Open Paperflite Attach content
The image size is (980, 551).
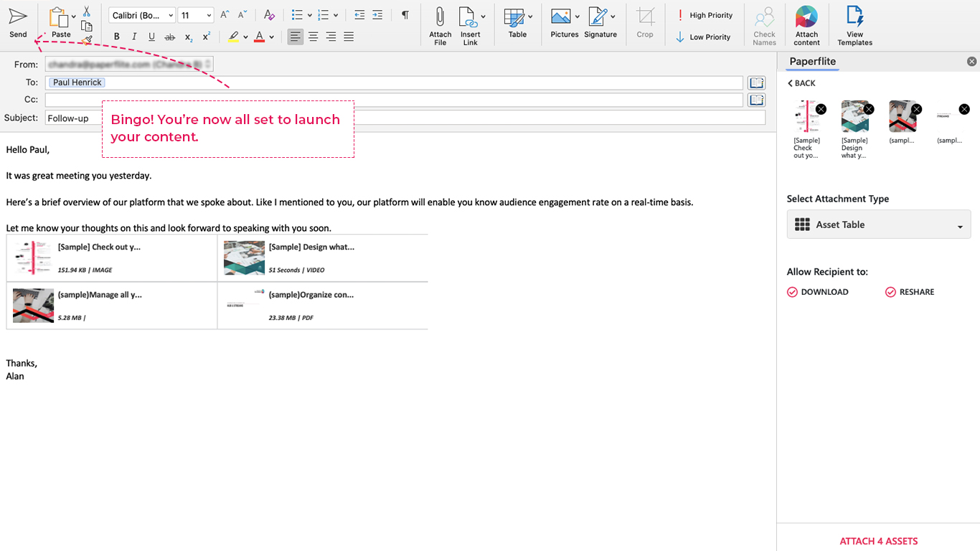806,27
